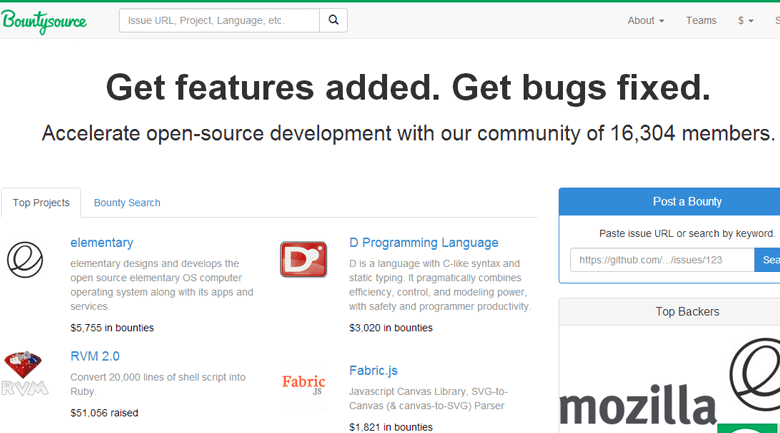Click the Mozilla backer logo

pos(637,404)
